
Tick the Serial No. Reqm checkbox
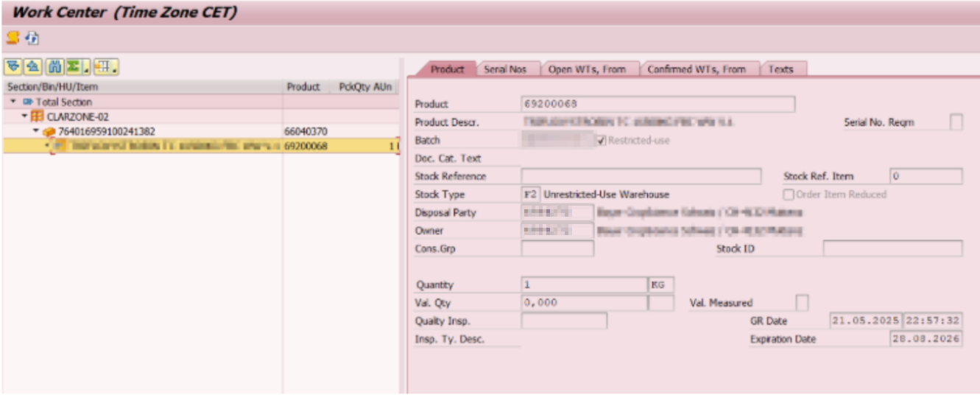pyautogui.click(x=956, y=122)
